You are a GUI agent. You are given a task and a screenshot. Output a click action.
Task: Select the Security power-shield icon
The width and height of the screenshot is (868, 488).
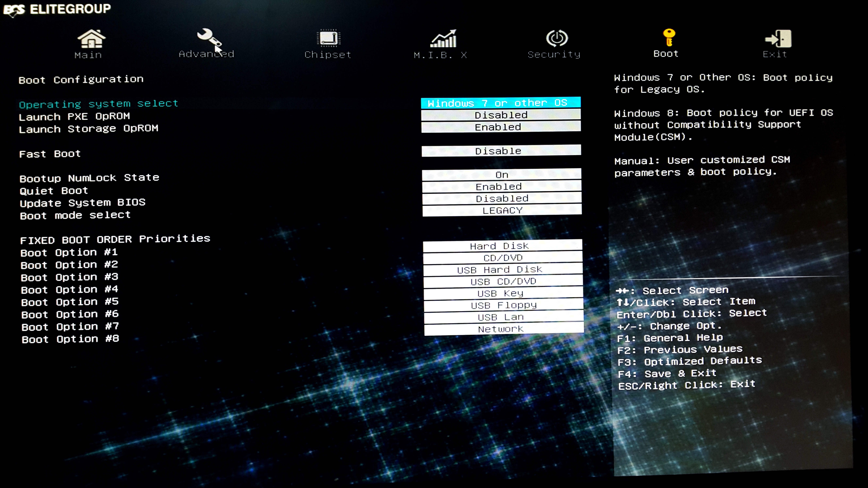pos(557,38)
